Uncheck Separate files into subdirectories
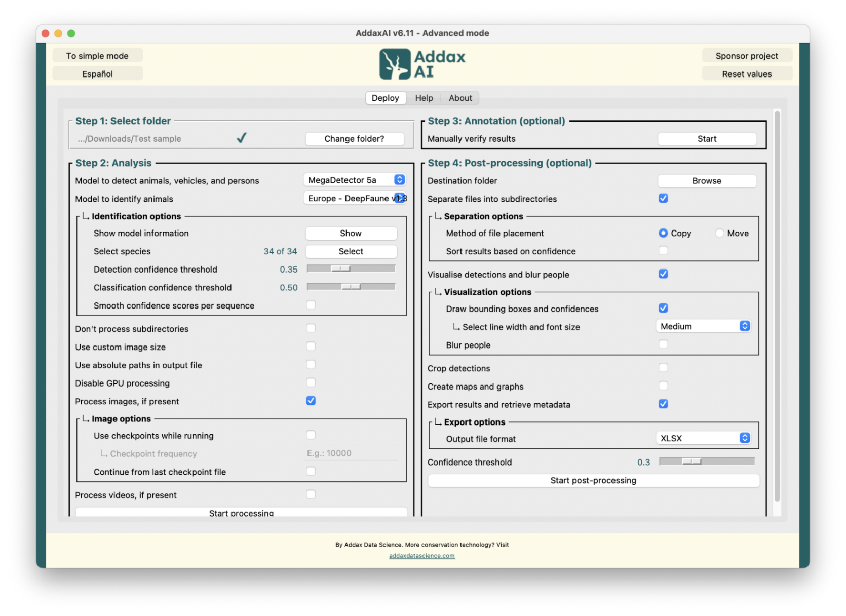Image resolution: width=846 pixels, height=616 pixels. pyautogui.click(x=663, y=198)
